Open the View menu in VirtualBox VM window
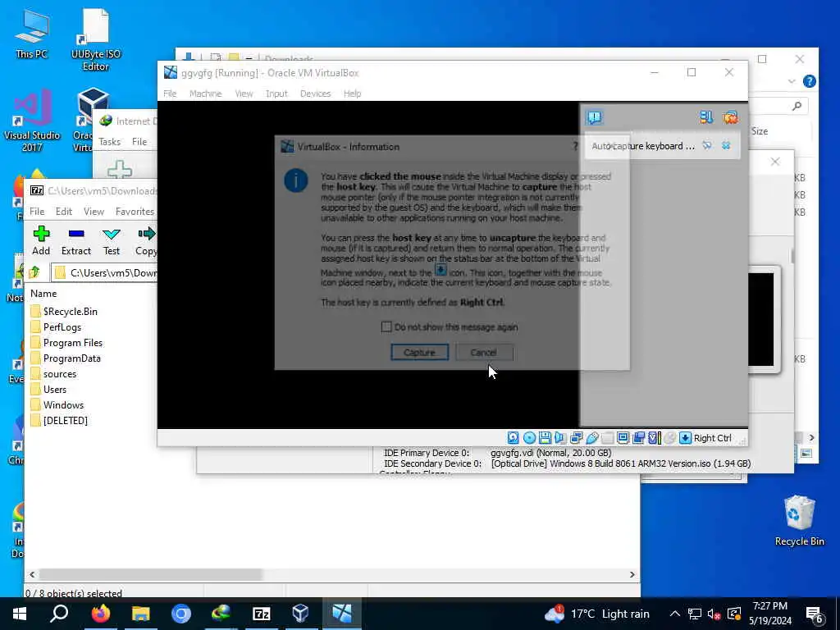The width and height of the screenshot is (840, 630). [244, 94]
